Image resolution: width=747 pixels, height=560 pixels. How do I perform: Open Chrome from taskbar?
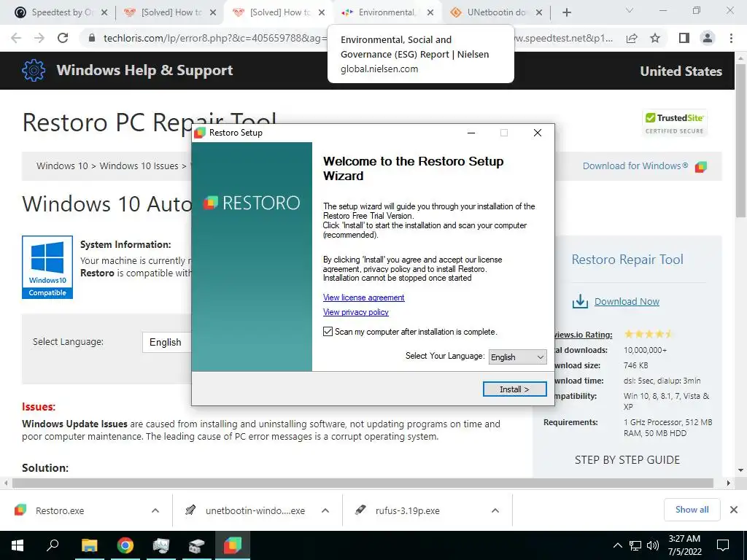point(125,545)
